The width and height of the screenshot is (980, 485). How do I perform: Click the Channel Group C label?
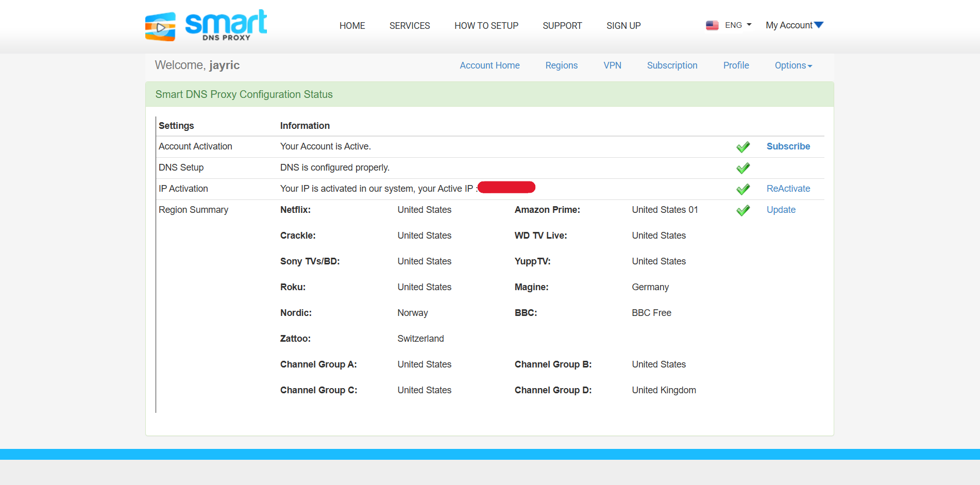[x=318, y=390]
